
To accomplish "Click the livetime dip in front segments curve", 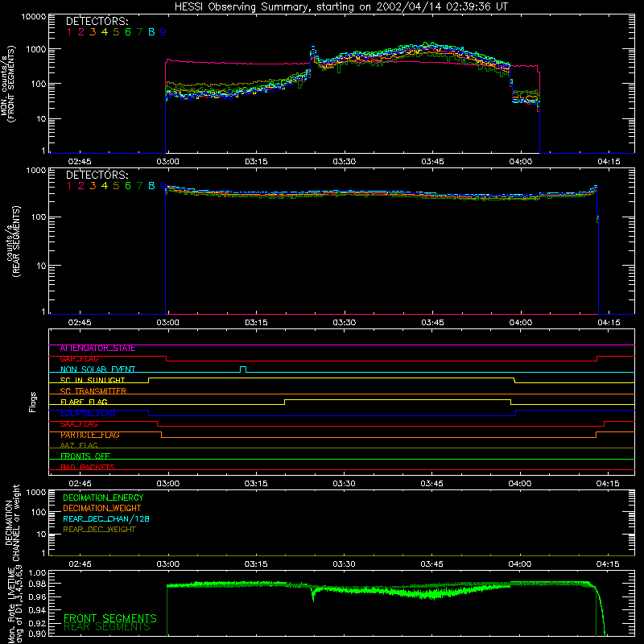I will 314,595.
